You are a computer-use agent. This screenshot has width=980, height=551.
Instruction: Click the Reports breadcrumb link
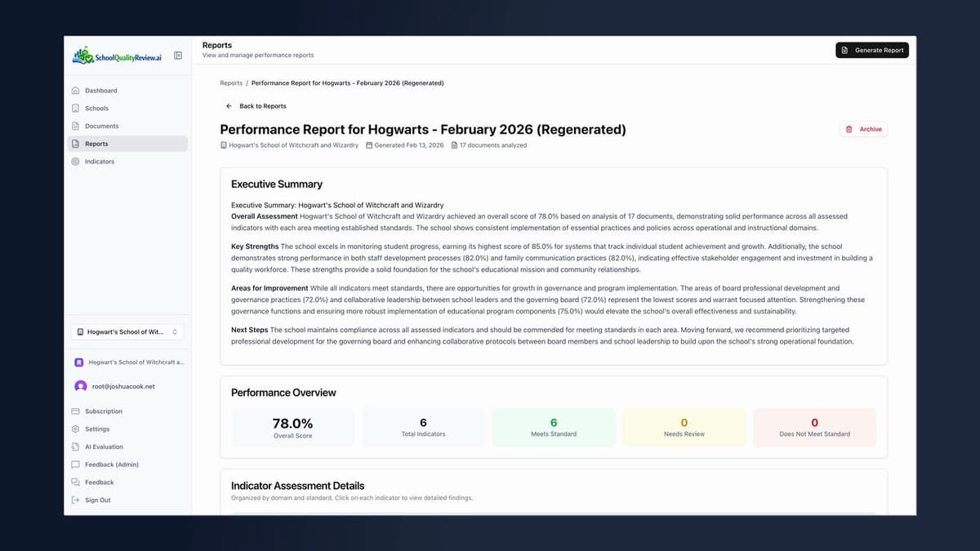231,82
